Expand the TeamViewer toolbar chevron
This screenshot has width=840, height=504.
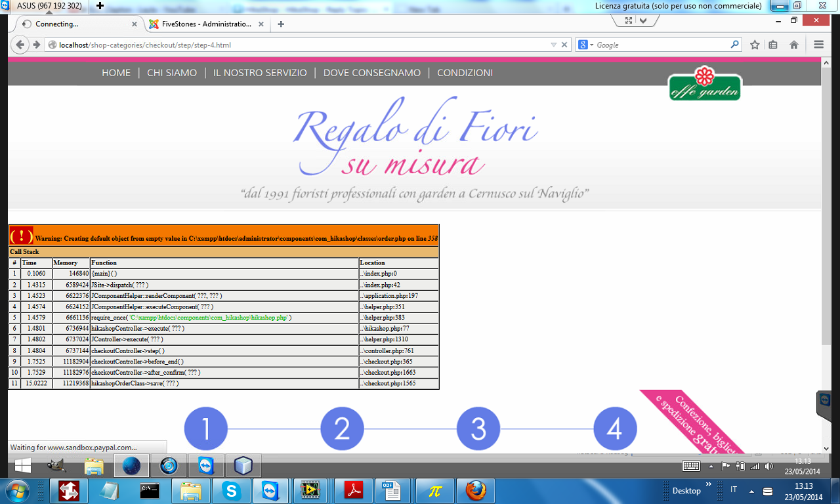[642, 20]
